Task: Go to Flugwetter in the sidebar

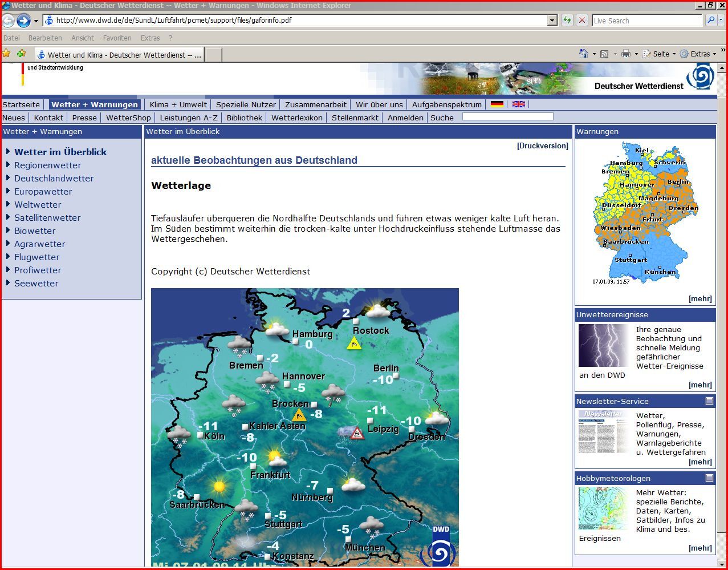Action: pos(36,257)
